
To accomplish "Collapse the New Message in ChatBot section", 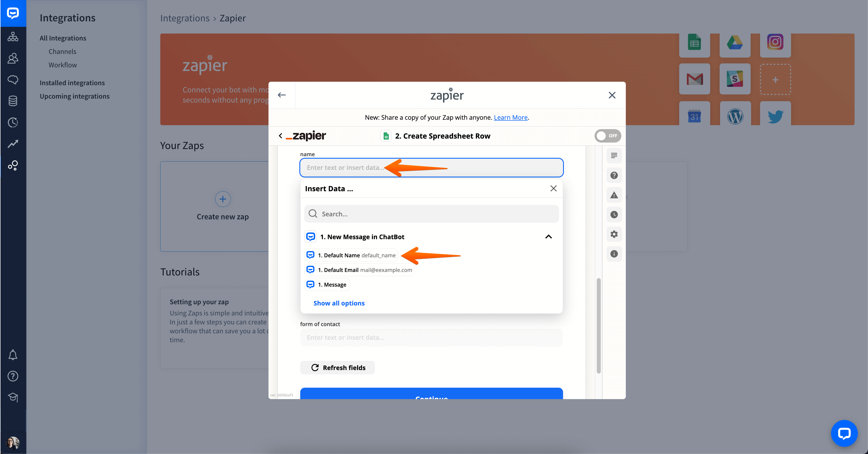I will pyautogui.click(x=549, y=237).
